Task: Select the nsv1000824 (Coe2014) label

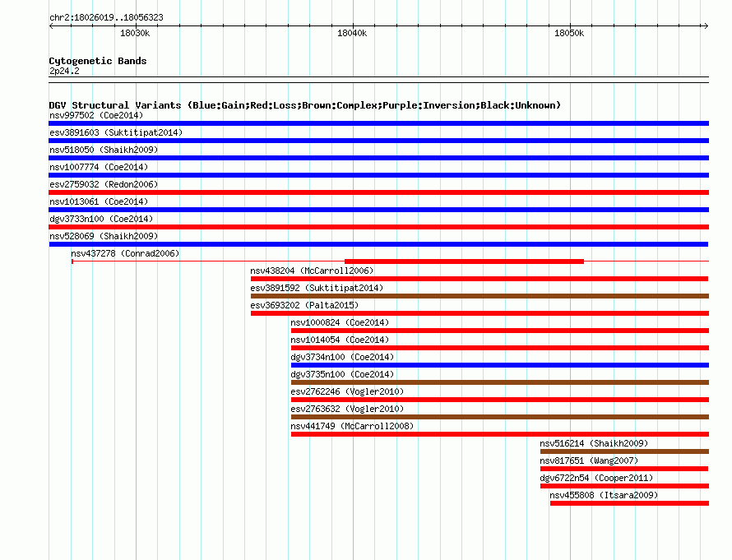Action: click(x=340, y=322)
